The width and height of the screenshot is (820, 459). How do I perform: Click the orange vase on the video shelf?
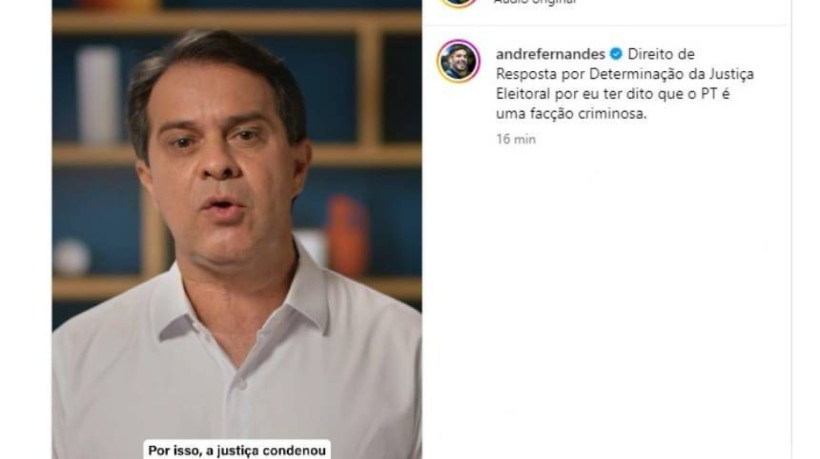[x=347, y=234]
